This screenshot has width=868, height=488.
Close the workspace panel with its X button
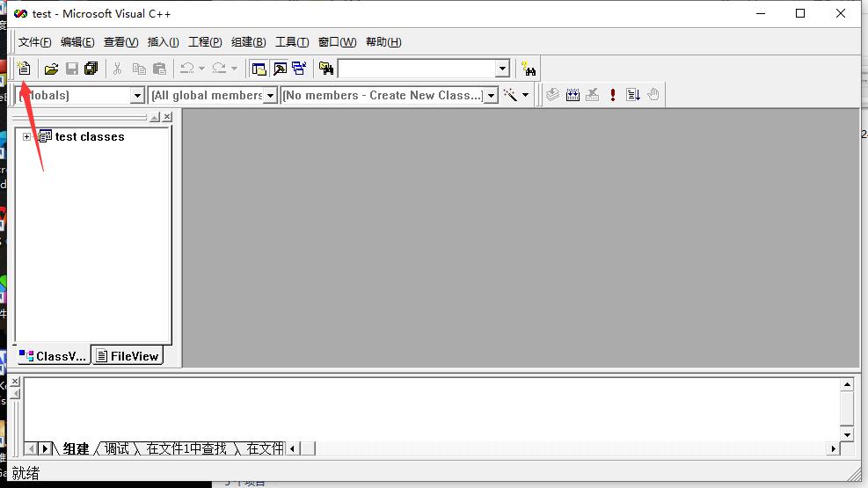[x=167, y=117]
